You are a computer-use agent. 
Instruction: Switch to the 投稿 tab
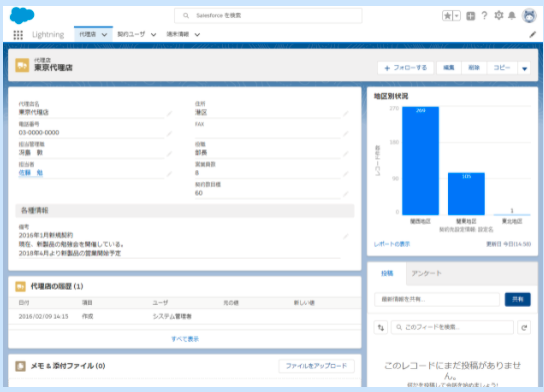(x=387, y=274)
